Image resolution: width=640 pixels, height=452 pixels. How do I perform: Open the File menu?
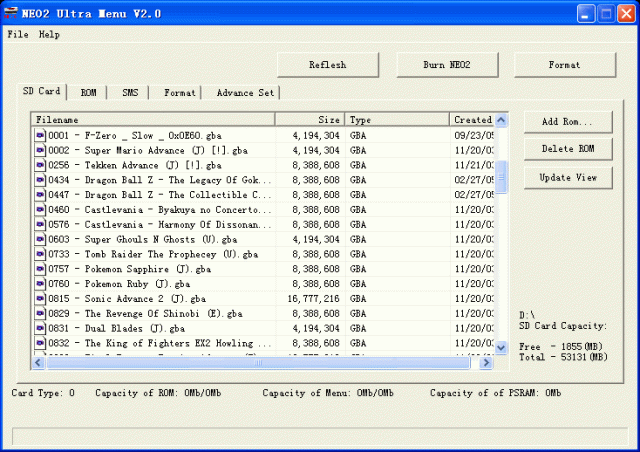point(18,34)
